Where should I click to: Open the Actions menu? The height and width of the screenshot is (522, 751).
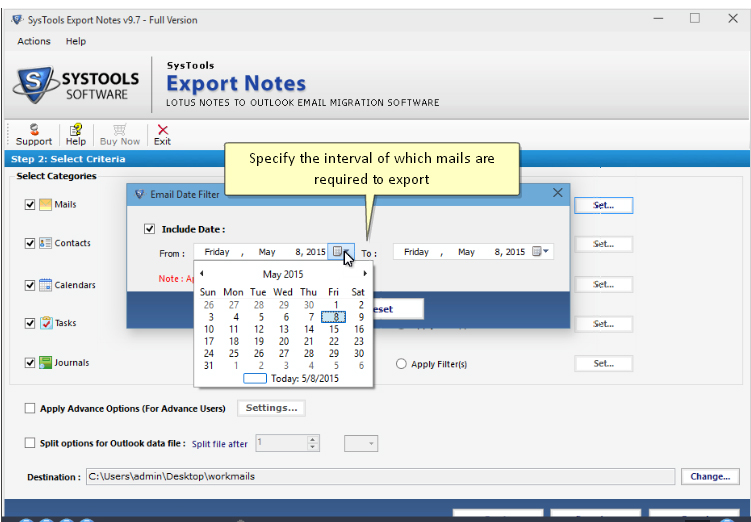pos(34,41)
